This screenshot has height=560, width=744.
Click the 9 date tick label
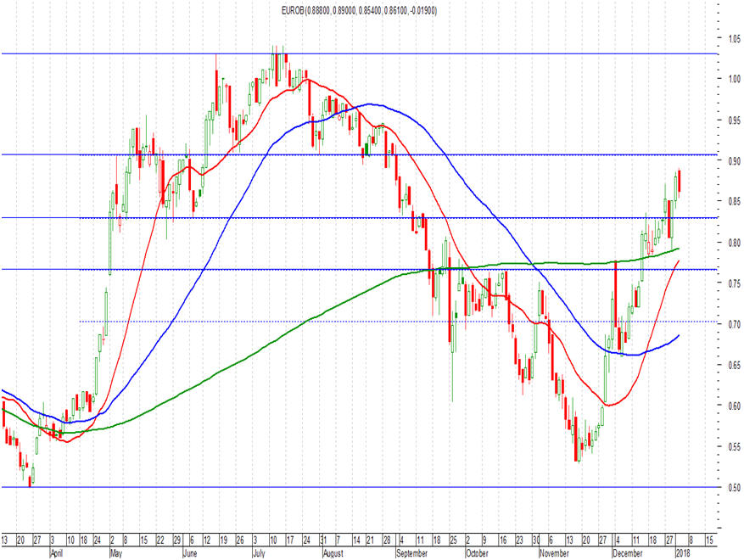pos(484,540)
